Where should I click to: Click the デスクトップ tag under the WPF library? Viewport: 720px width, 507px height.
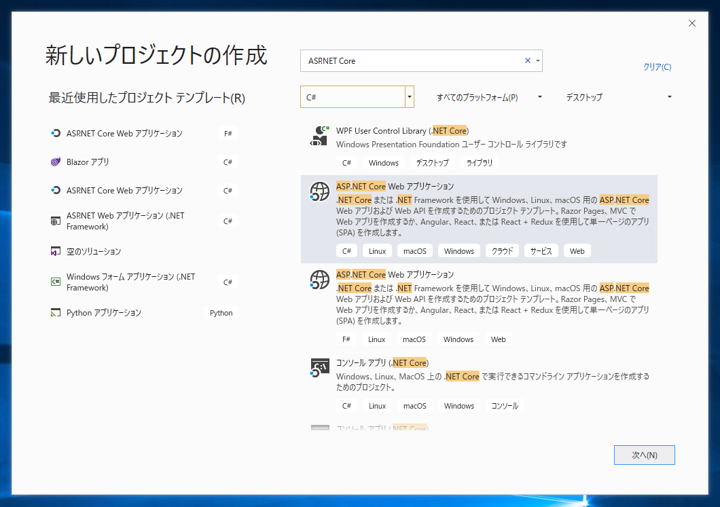click(x=432, y=163)
